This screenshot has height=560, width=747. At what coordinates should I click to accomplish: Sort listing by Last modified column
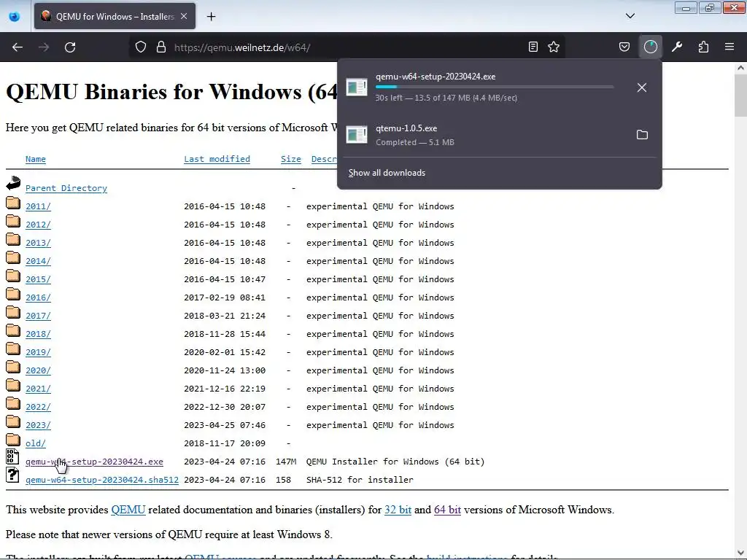217,159
